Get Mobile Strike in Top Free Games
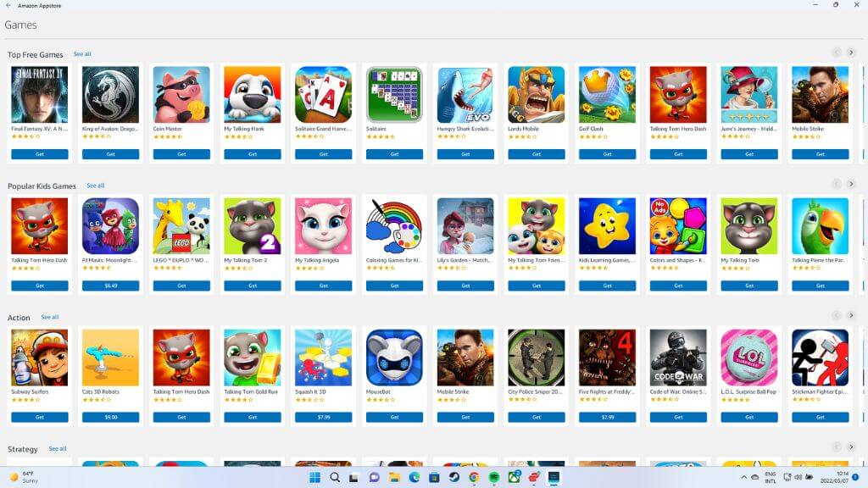Viewport: 868px width, 488px height. 820,154
